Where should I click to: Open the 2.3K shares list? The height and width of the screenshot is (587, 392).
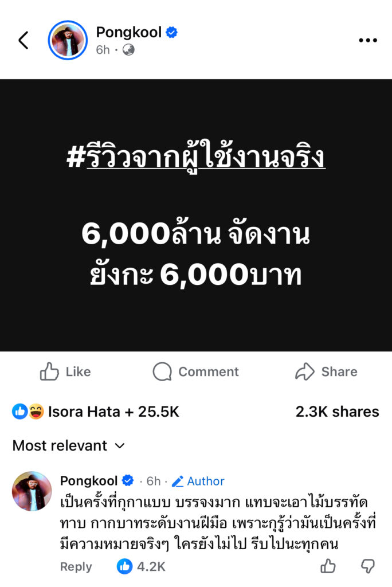[x=337, y=412]
